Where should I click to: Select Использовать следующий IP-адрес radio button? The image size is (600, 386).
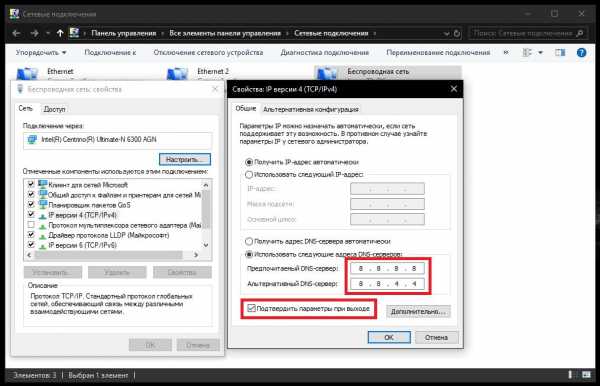pos(249,174)
